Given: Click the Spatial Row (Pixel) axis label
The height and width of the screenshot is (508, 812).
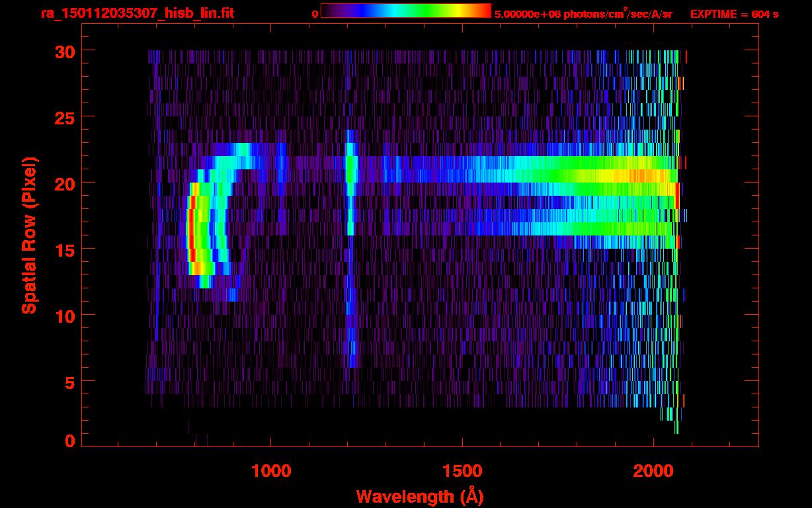Looking at the screenshot, I should click(x=28, y=235).
